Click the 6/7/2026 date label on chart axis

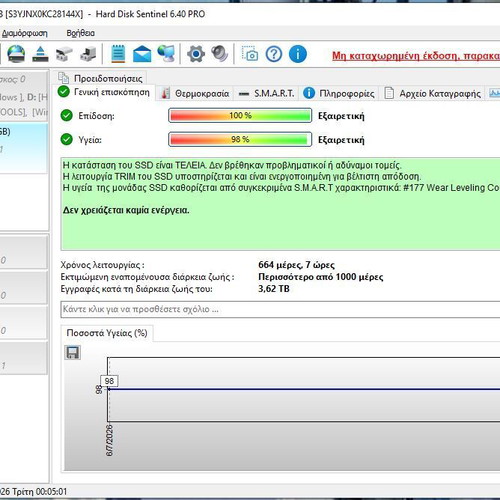pyautogui.click(x=109, y=440)
